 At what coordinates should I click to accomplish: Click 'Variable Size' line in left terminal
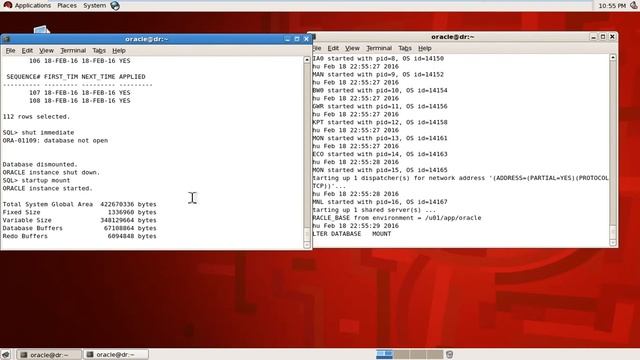[x=80, y=220]
